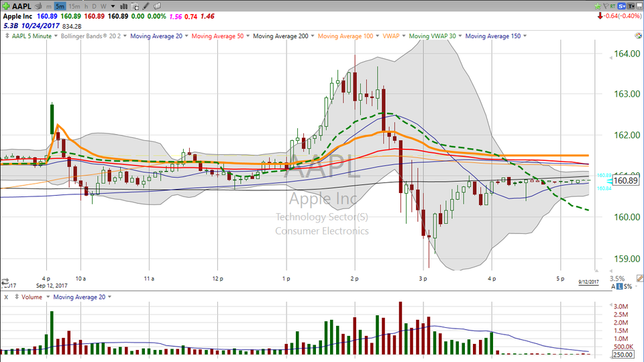Click the chart templates cards icon
This screenshot has height=362, width=644.
[x=157, y=6]
